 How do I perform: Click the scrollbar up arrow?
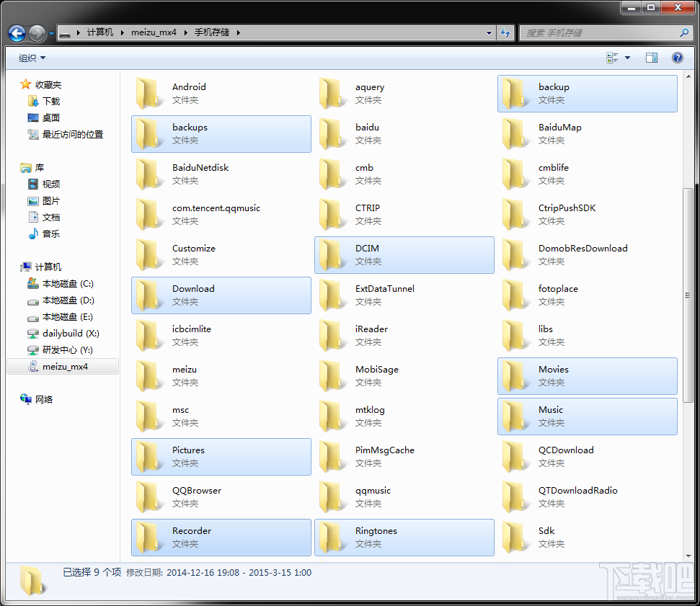click(x=688, y=76)
